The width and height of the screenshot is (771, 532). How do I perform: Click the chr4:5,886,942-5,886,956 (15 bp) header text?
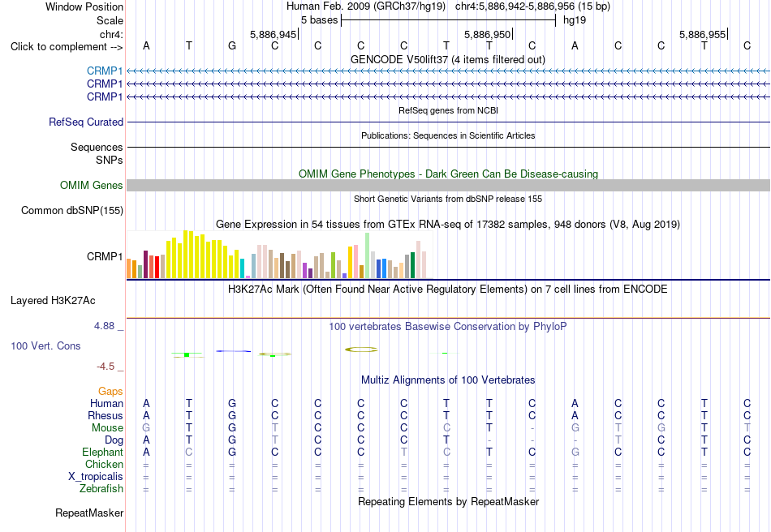(x=532, y=6)
